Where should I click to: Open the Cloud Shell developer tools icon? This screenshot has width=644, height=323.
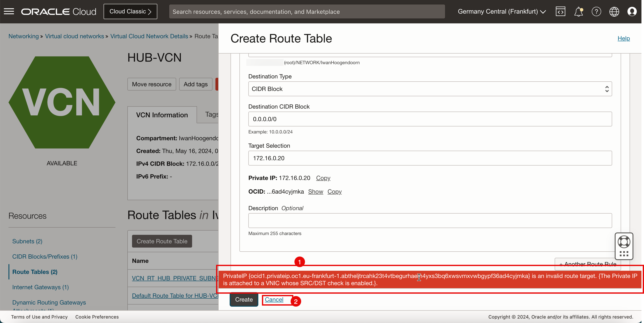coord(560,11)
